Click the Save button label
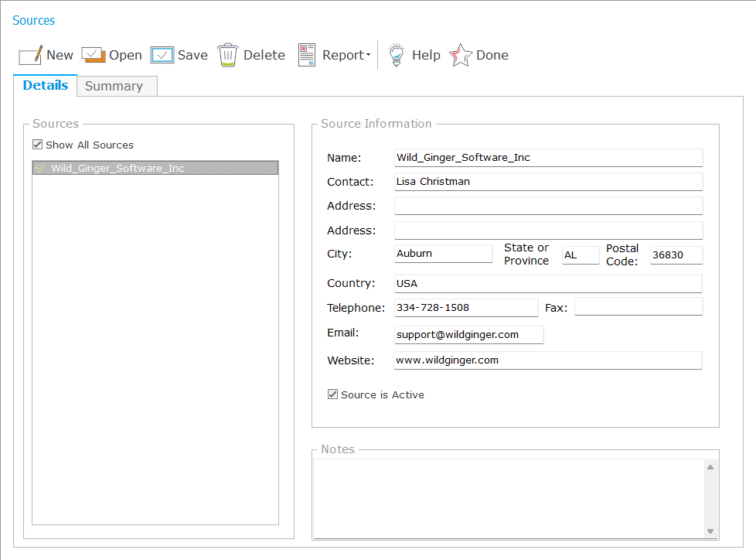This screenshot has height=560, width=756. [x=192, y=55]
